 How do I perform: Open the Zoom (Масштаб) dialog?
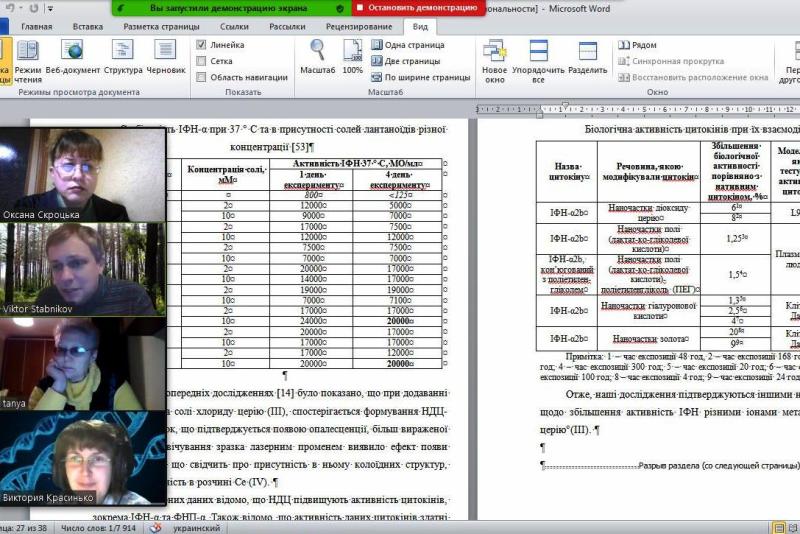click(317, 57)
